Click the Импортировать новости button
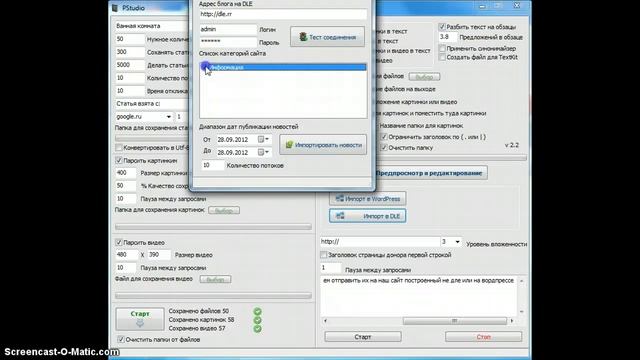The height and width of the screenshot is (360, 640). [x=323, y=145]
